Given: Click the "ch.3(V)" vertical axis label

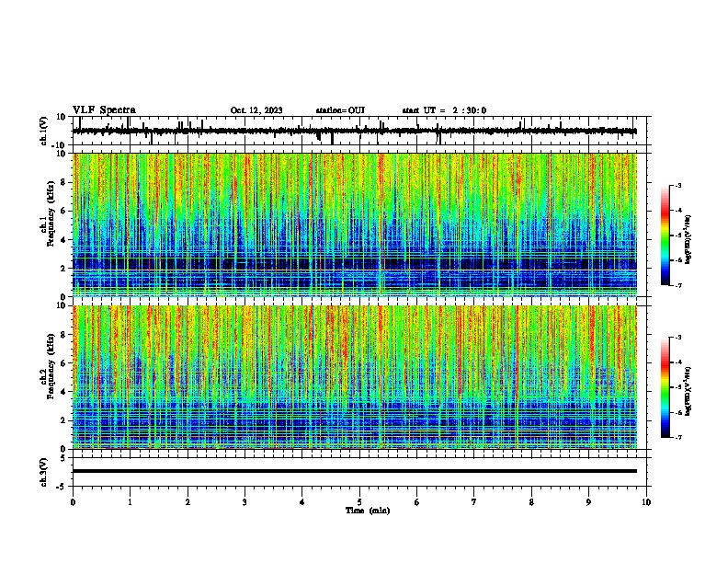Looking at the screenshot, I should (x=44, y=473).
